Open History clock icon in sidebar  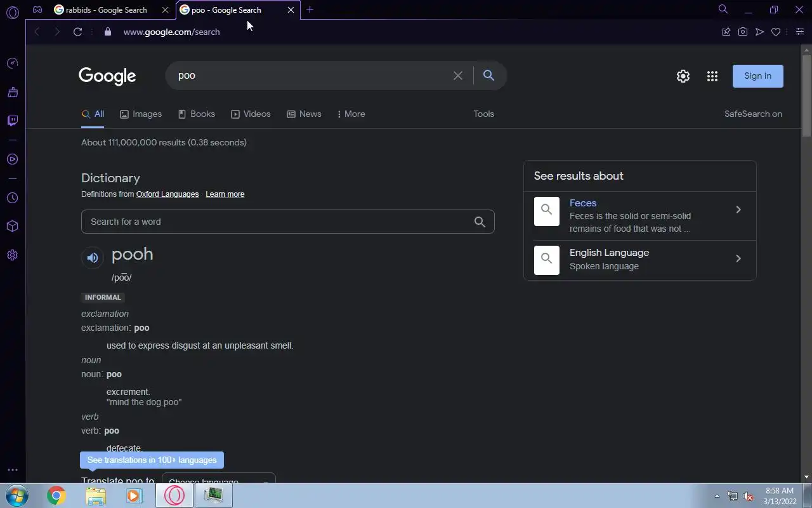pos(12,198)
